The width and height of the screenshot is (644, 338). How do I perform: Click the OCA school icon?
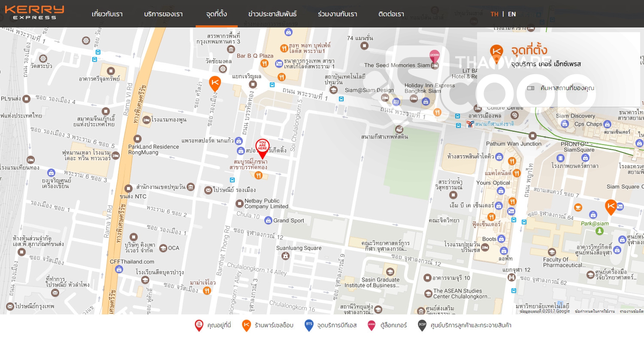pos(163,248)
